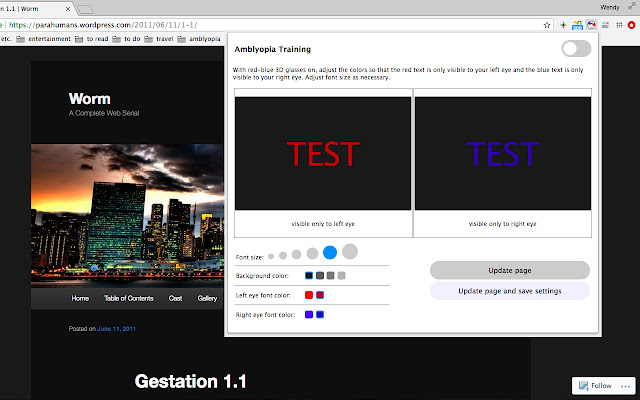Close the Worm browser tab
The image size is (640, 400).
click(68, 9)
